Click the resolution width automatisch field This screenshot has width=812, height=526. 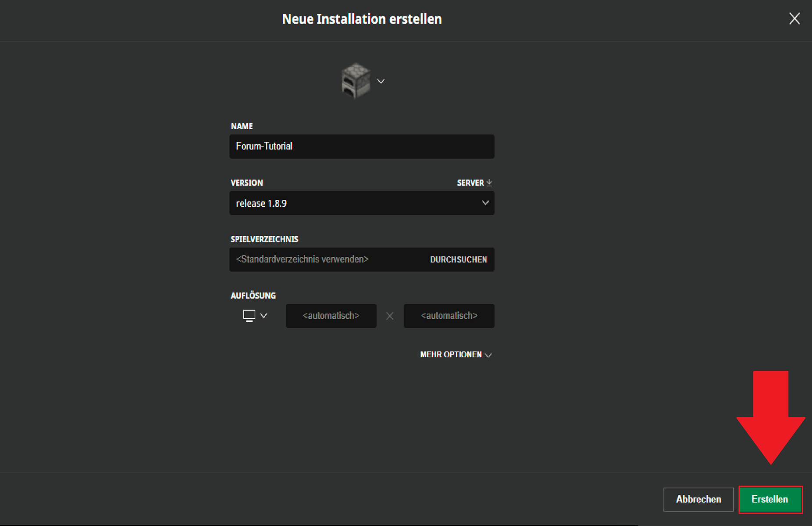pyautogui.click(x=331, y=316)
